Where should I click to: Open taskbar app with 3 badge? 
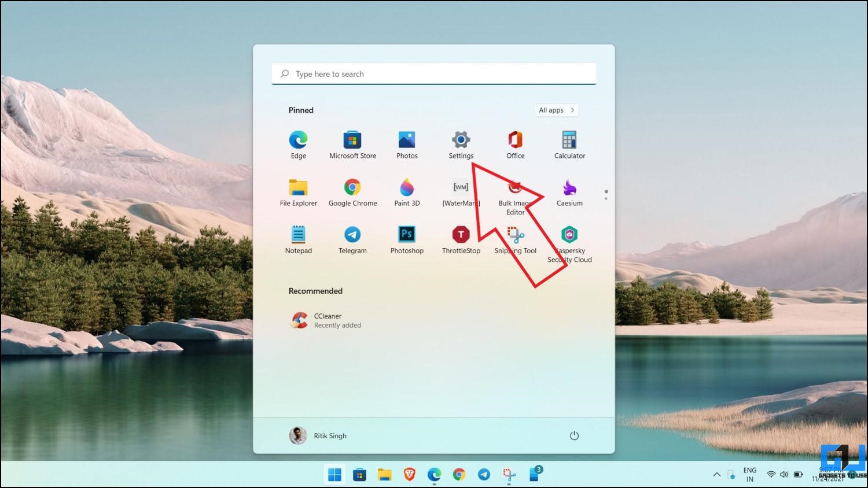(535, 474)
